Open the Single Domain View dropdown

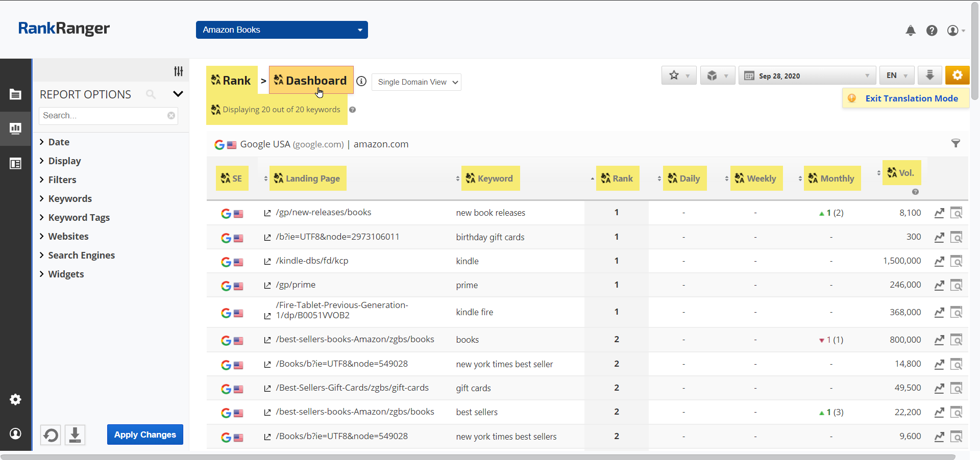click(x=416, y=82)
